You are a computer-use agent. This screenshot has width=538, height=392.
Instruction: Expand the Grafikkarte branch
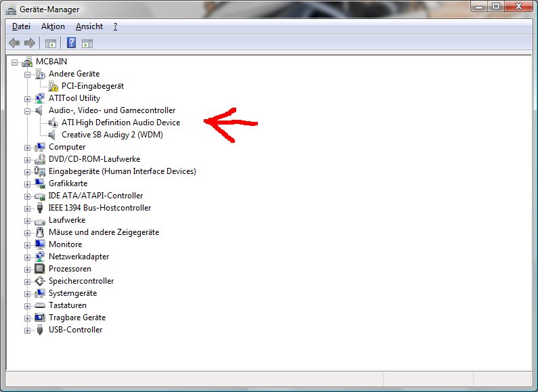click(x=27, y=184)
